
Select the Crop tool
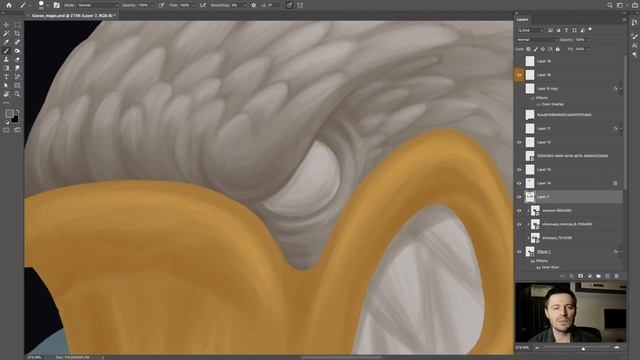point(17,33)
